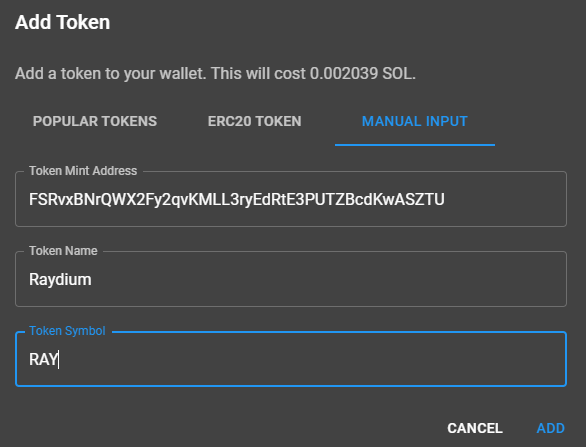The height and width of the screenshot is (447, 586).
Task: Focus the Token Name input field
Action: [x=291, y=279]
